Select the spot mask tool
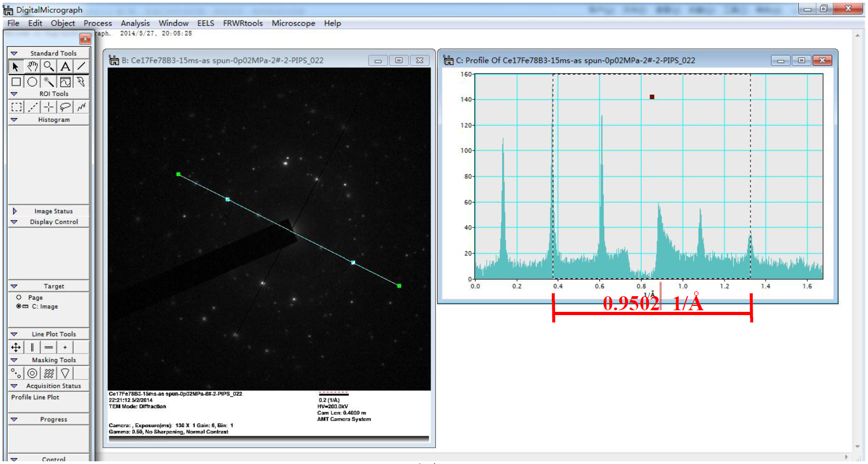The image size is (868, 464). (16, 373)
